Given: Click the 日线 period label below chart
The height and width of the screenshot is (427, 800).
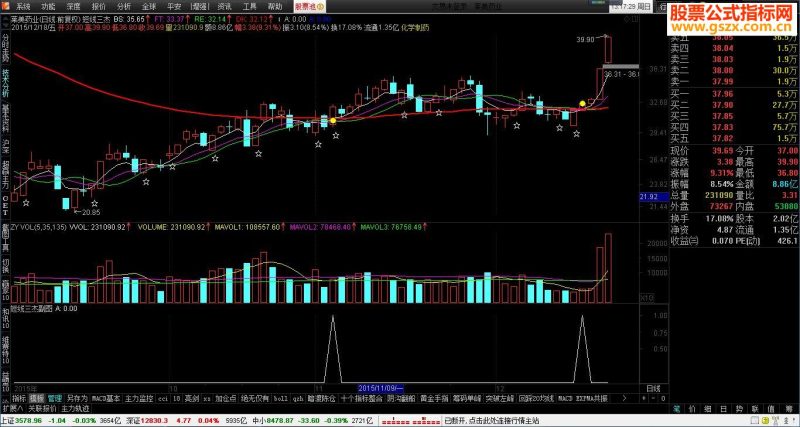Looking at the screenshot, I should tap(654, 388).
